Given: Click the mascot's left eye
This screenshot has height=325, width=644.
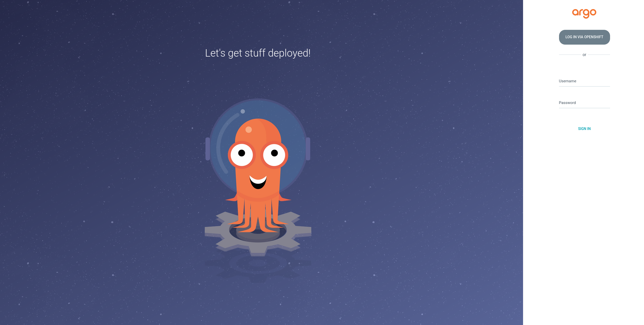Looking at the screenshot, I should click(x=242, y=154).
